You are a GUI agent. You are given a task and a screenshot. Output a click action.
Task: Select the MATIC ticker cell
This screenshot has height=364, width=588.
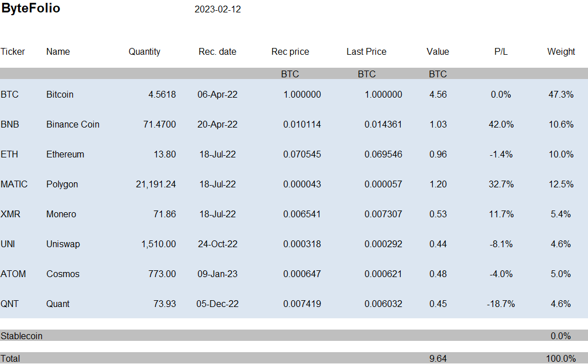click(14, 185)
